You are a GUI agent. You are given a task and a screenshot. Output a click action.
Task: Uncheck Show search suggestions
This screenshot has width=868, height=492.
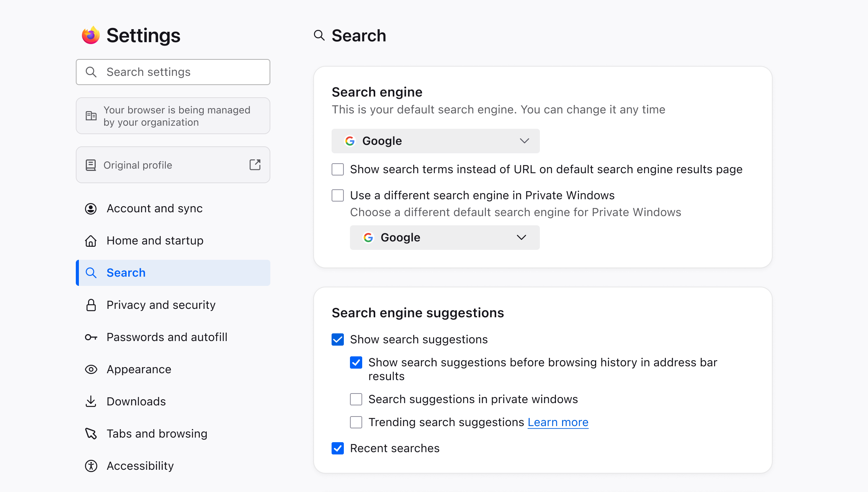point(338,339)
